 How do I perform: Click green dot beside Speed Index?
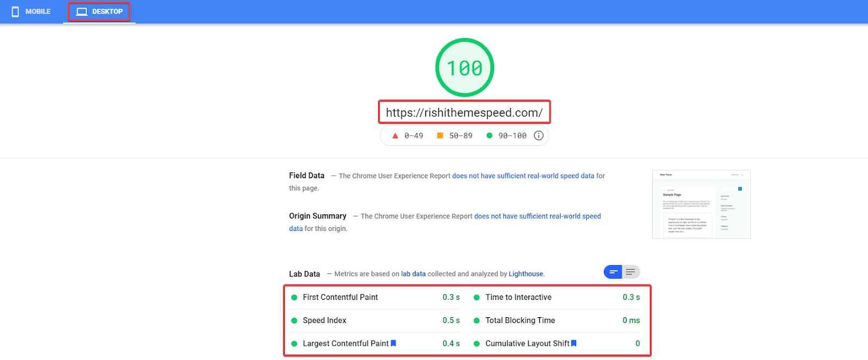(294, 320)
